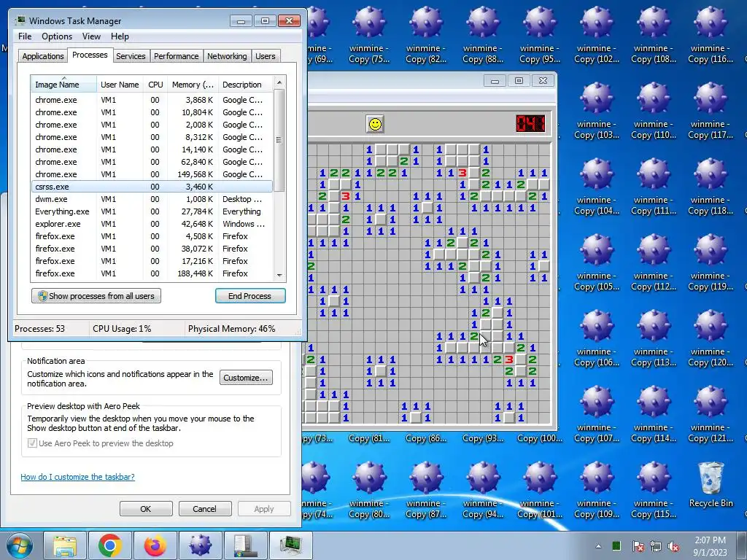
Task: Switch to the Applications tab
Action: coord(43,56)
